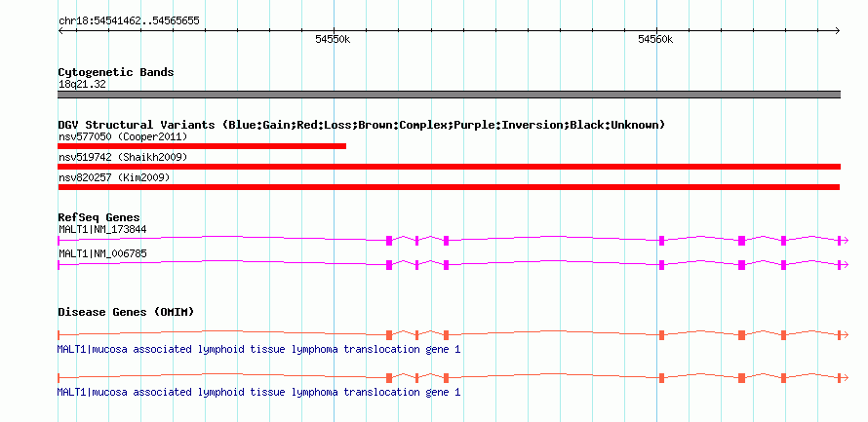This screenshot has height=422, width=868.
Task: Select the nsv519742 (Shaikh2009) label
Action: point(123,157)
